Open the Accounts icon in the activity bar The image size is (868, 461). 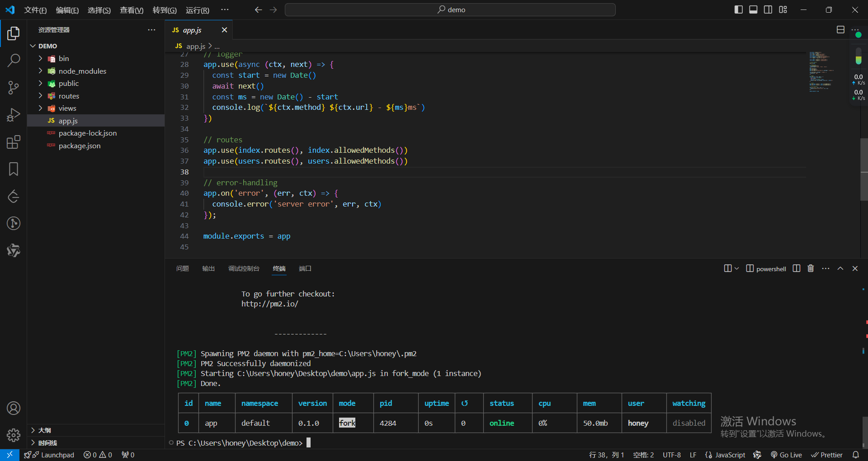[x=14, y=408]
